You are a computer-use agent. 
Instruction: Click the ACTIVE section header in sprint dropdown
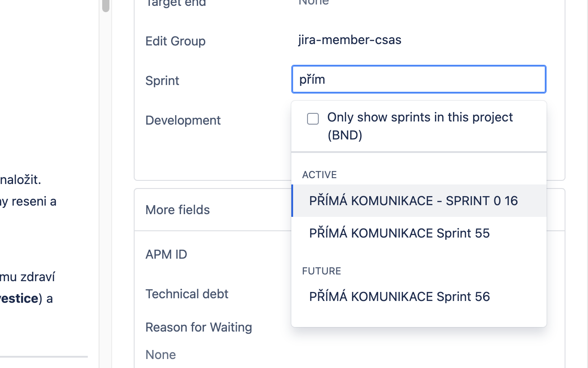click(320, 175)
